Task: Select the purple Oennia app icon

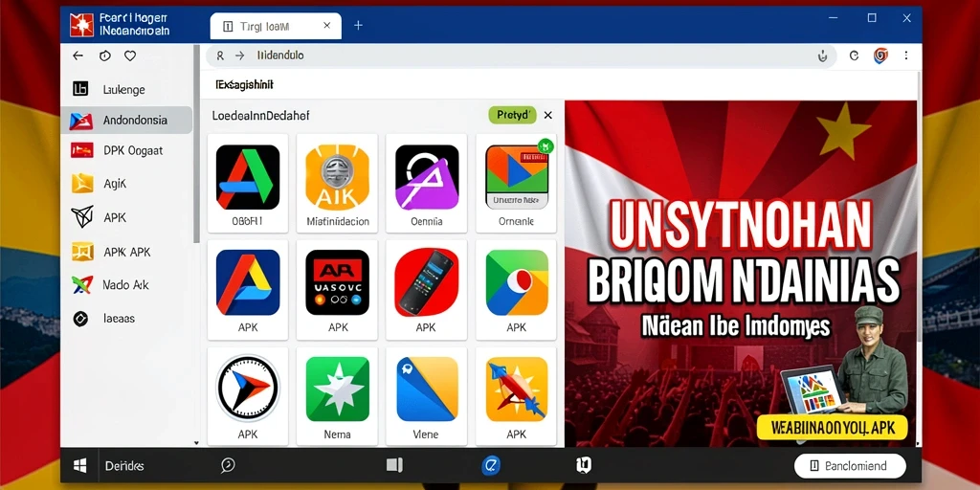Action: 427,177
